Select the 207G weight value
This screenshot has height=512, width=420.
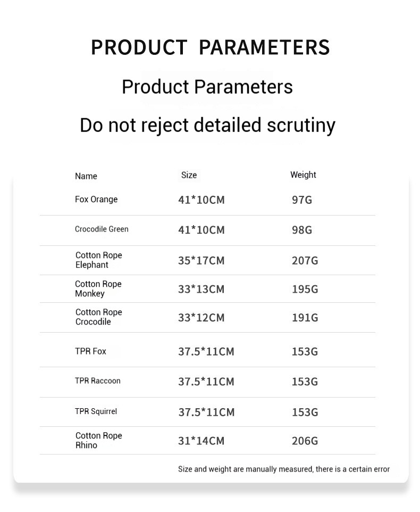pyautogui.click(x=305, y=261)
